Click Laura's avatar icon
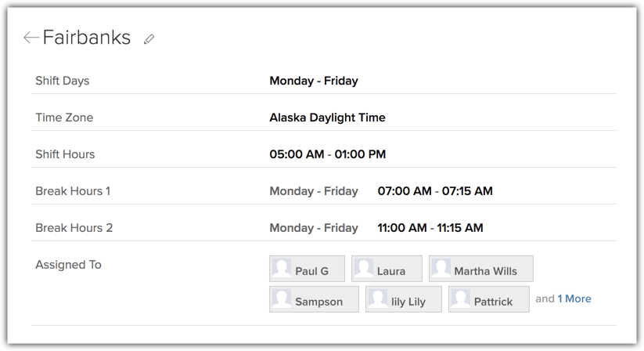 tap(363, 269)
